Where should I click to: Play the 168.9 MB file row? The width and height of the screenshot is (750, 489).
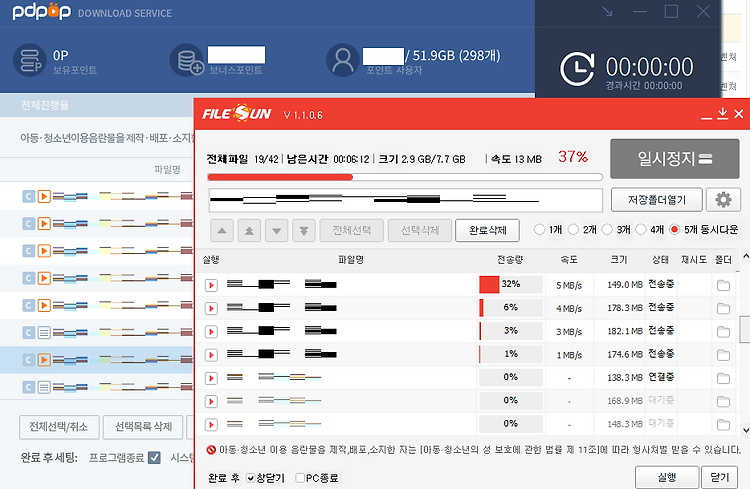tap(211, 401)
